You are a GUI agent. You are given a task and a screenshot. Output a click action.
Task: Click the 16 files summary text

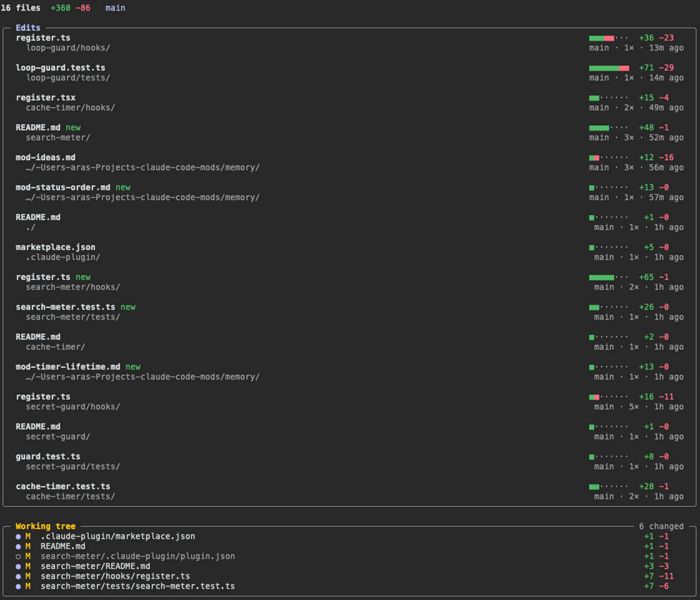21,8
